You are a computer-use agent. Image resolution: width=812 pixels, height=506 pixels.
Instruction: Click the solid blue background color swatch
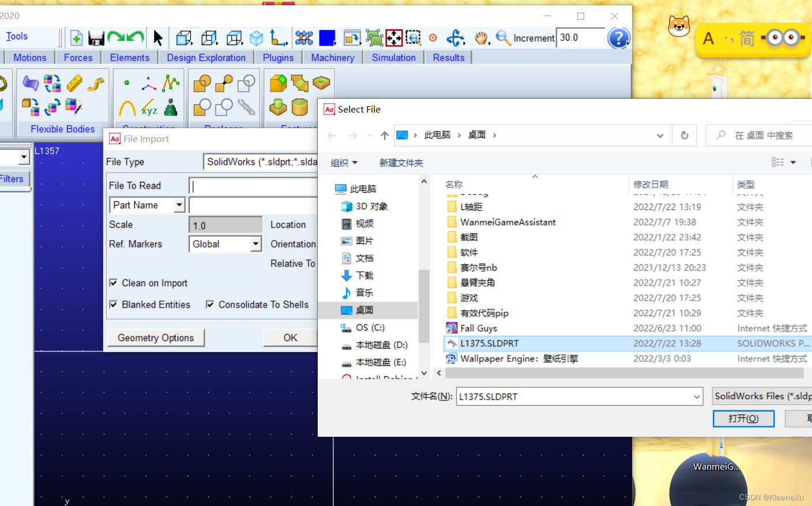point(327,38)
